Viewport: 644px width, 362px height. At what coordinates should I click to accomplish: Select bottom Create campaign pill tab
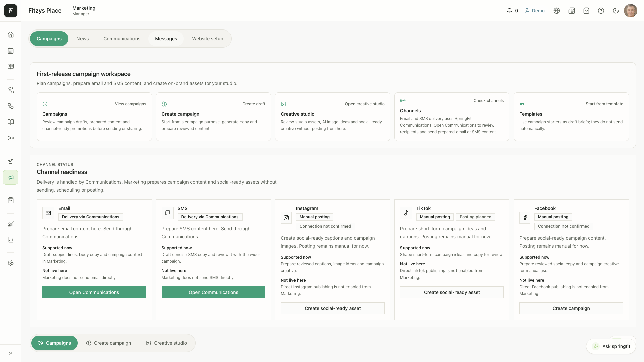click(109, 343)
